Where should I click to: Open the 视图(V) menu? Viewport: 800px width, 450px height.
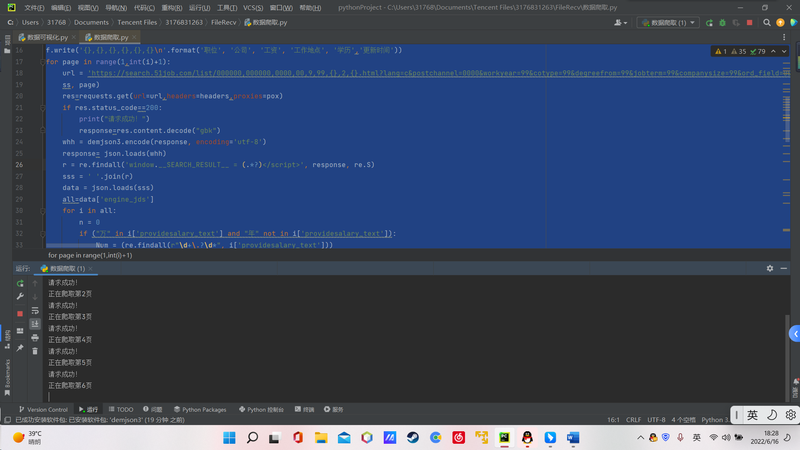tap(88, 8)
